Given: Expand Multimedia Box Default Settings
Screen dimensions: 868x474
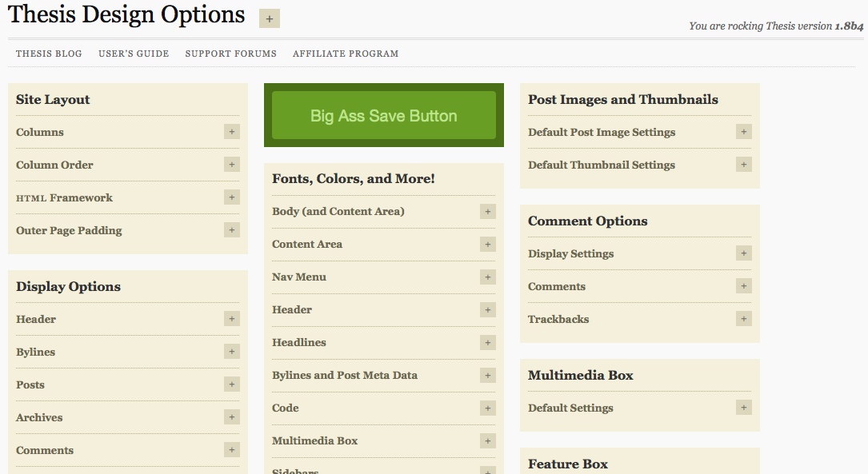Looking at the screenshot, I should point(744,408).
